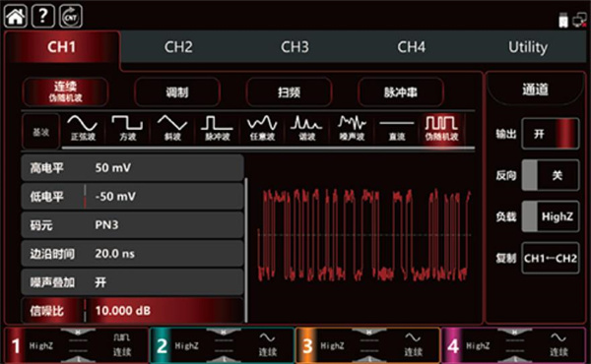Click the modulation (调制) mode button
Image resolution: width=591 pixels, height=364 pixels.
(177, 92)
